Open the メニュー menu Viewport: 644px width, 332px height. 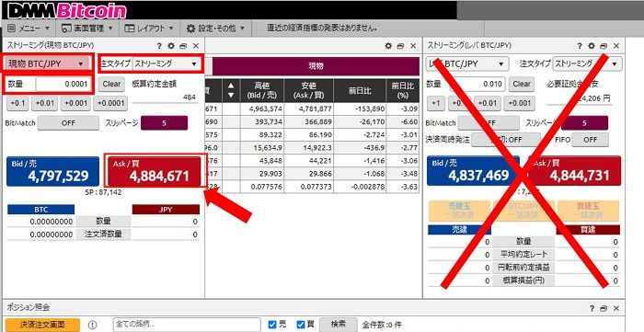29,29
